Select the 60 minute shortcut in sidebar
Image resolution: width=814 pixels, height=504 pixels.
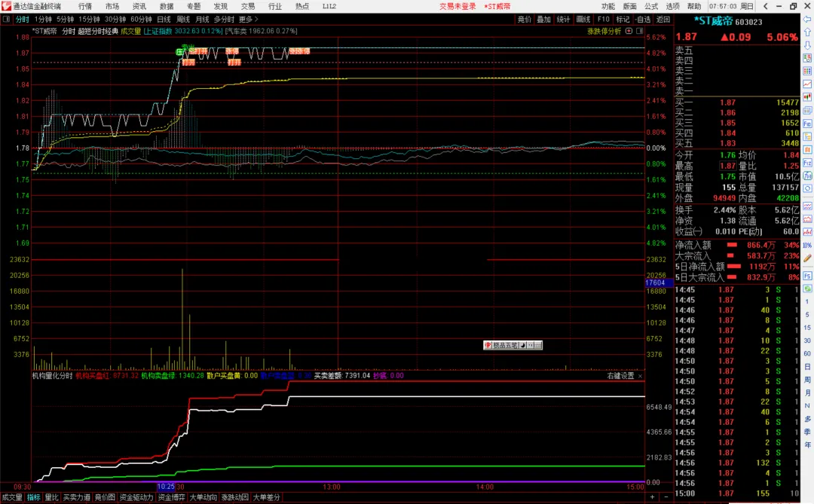pyautogui.click(x=807, y=353)
